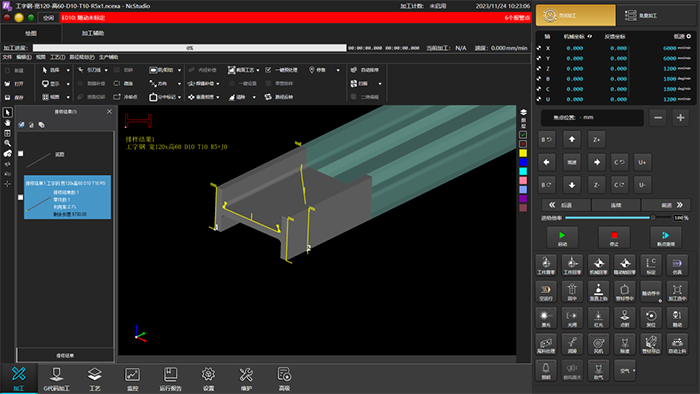This screenshot has height=394, width=700.
Task: Open the monitoring chart icon in bottom bar
Action: pos(132,378)
